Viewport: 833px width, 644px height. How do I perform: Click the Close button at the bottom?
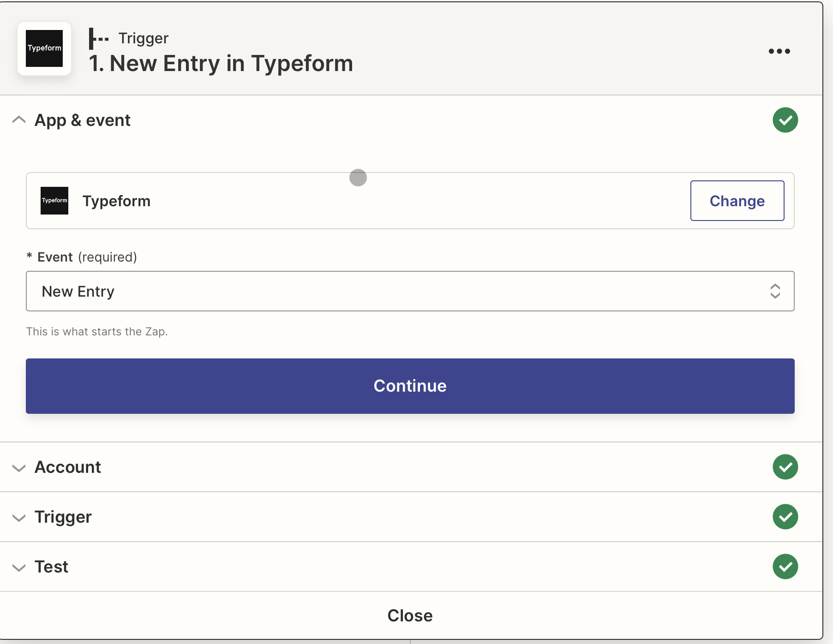click(x=410, y=615)
